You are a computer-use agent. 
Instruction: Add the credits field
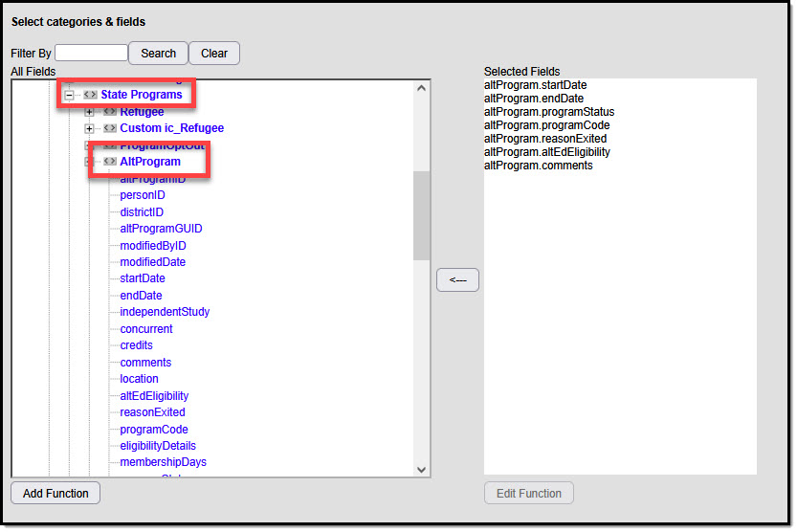click(136, 345)
